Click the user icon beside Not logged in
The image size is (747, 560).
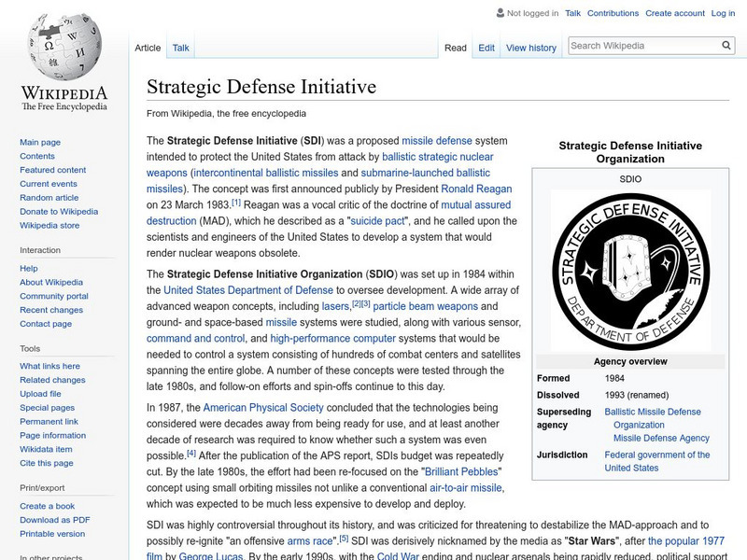(x=500, y=14)
